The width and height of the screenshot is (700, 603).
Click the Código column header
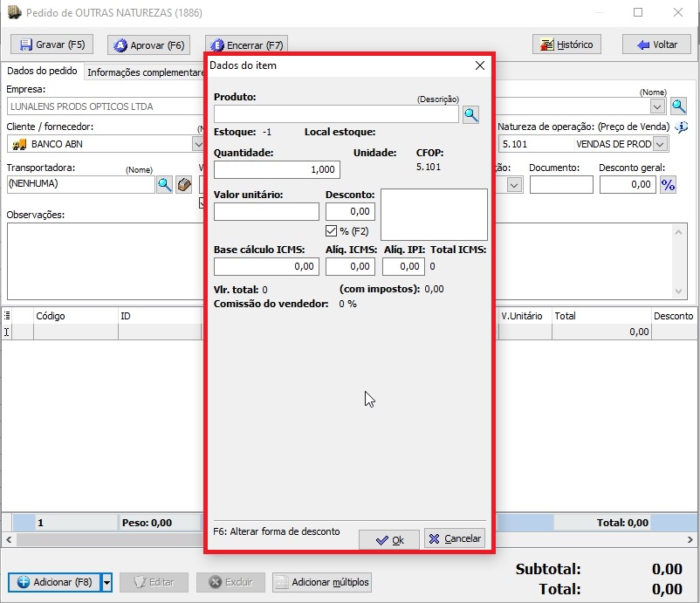tap(76, 316)
